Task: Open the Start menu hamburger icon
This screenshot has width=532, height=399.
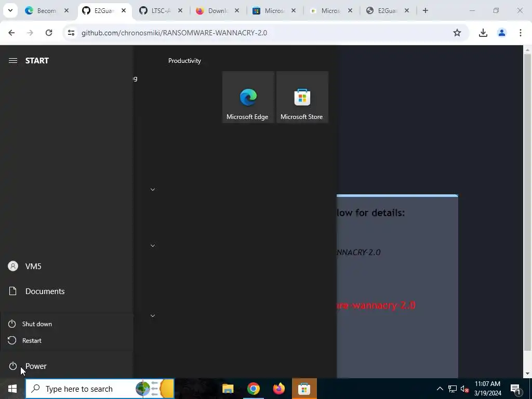Action: [x=13, y=61]
